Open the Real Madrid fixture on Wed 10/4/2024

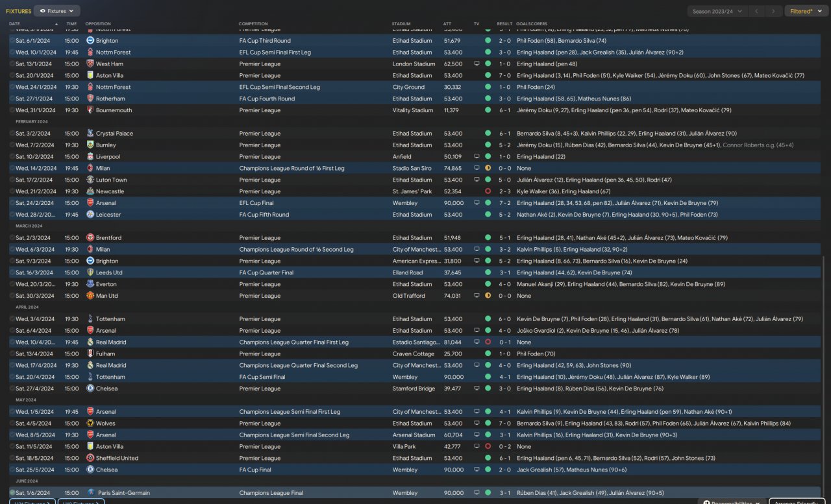pos(415,342)
